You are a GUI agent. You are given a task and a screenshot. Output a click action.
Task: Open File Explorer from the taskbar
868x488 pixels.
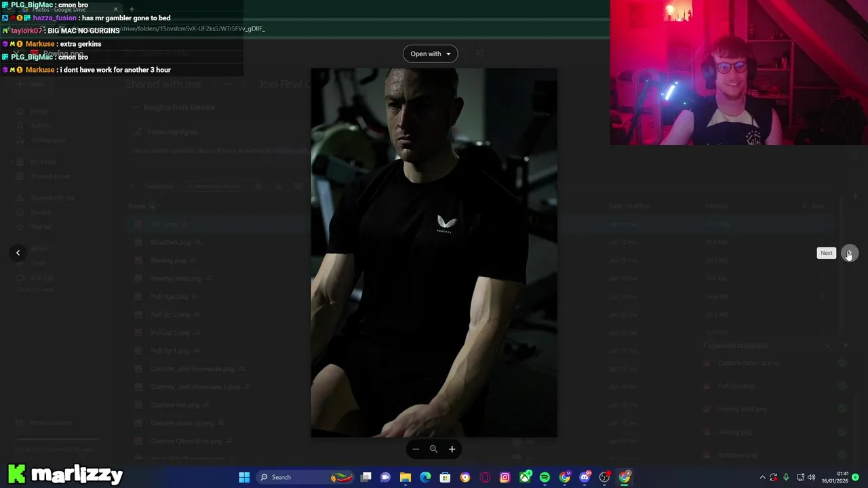pos(406,477)
